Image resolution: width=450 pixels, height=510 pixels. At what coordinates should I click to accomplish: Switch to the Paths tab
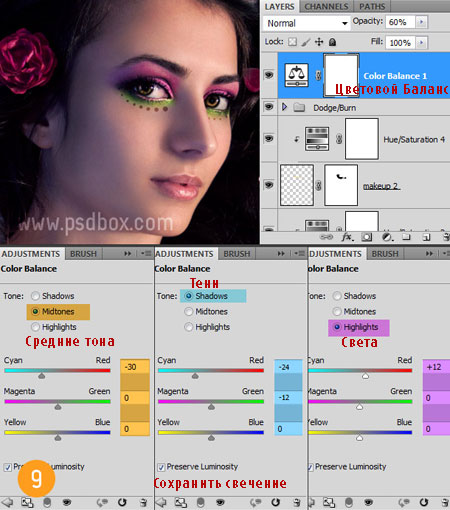[x=372, y=7]
